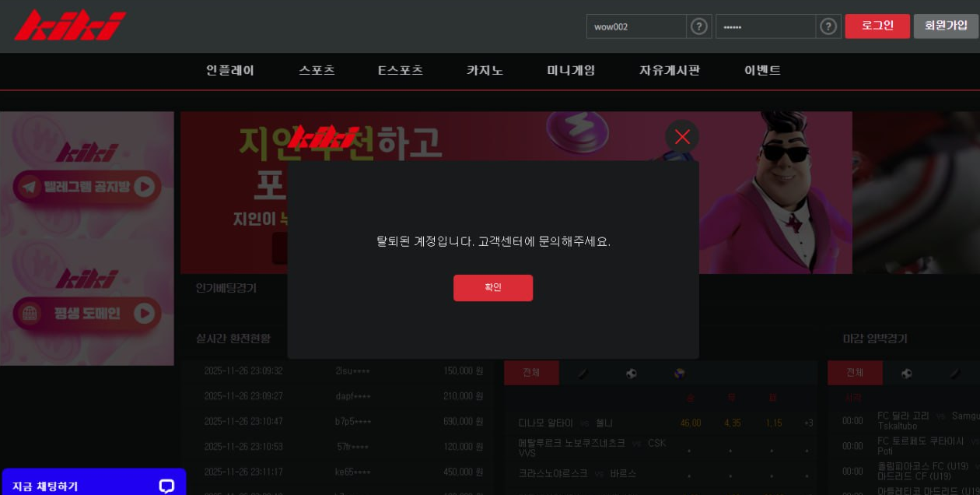Click the question mark icon beside the username field

coord(698,26)
